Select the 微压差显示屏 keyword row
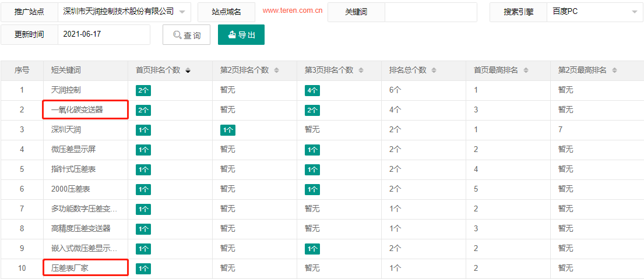644x279 pixels. 73,149
